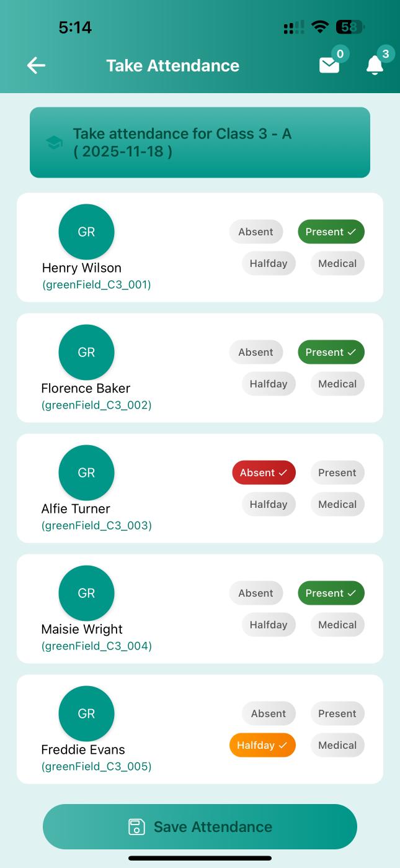The width and height of the screenshot is (400, 868).
Task: Click the graduation cap icon on the banner
Action: [x=54, y=142]
